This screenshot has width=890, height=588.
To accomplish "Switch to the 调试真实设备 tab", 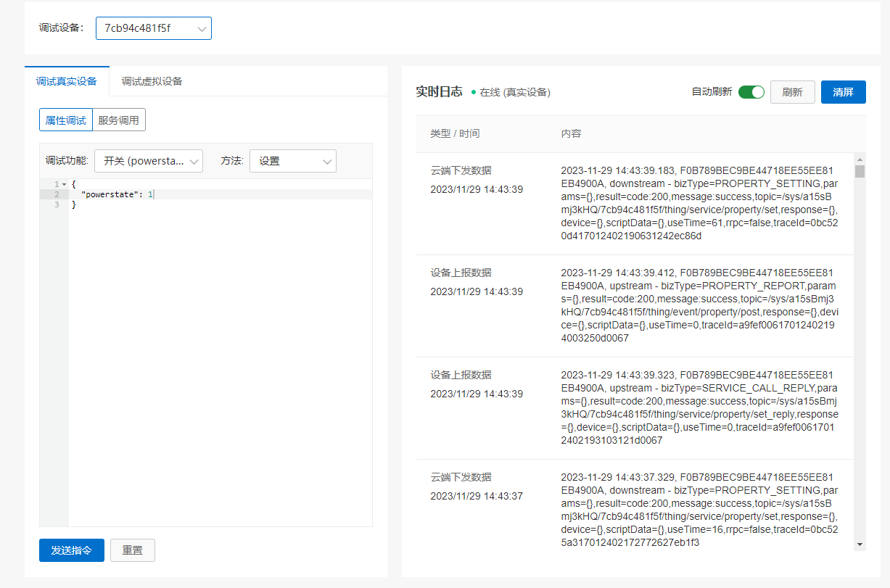I will (x=67, y=81).
